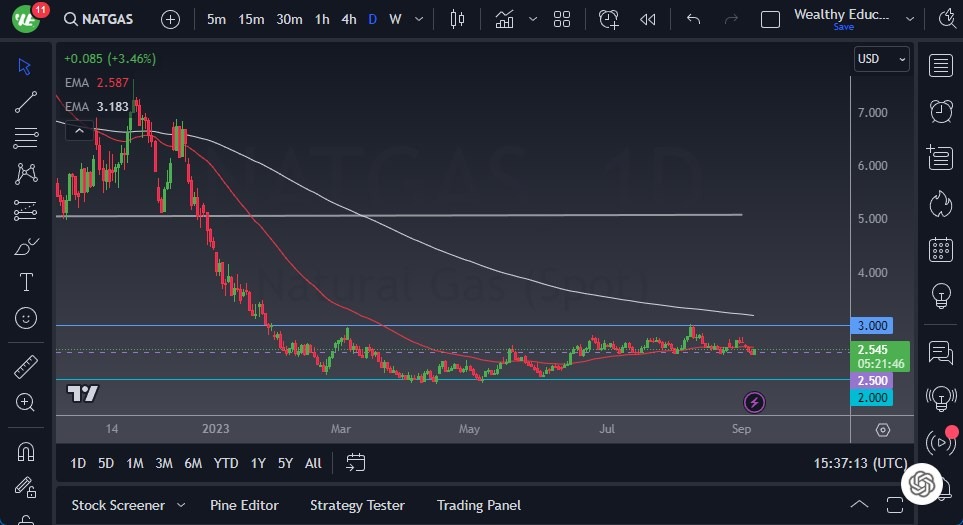Switch to the Strategy Tester tab
Screen dimensions: 963x525
click(357, 505)
